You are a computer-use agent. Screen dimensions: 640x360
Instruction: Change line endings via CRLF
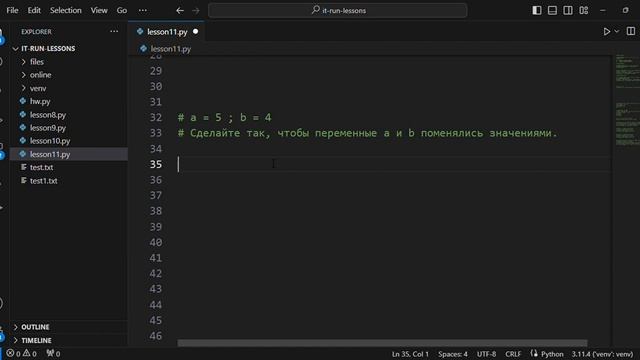pos(513,354)
